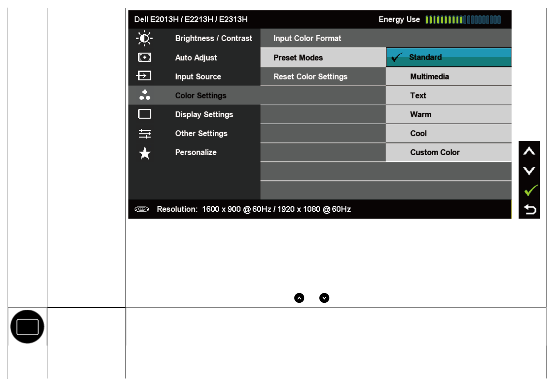Pick the Warm preset mode

coord(449,115)
